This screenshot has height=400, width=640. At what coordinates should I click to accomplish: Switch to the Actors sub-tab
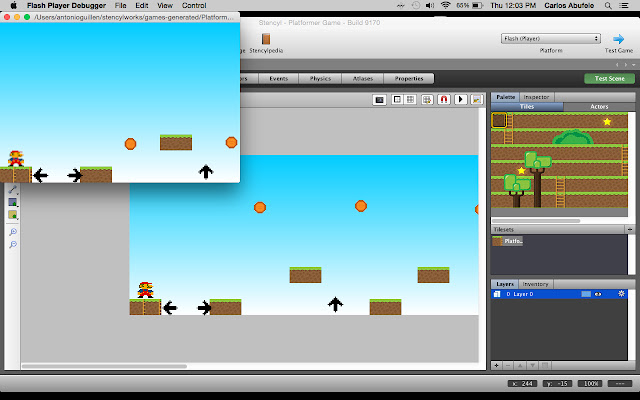[599, 107]
